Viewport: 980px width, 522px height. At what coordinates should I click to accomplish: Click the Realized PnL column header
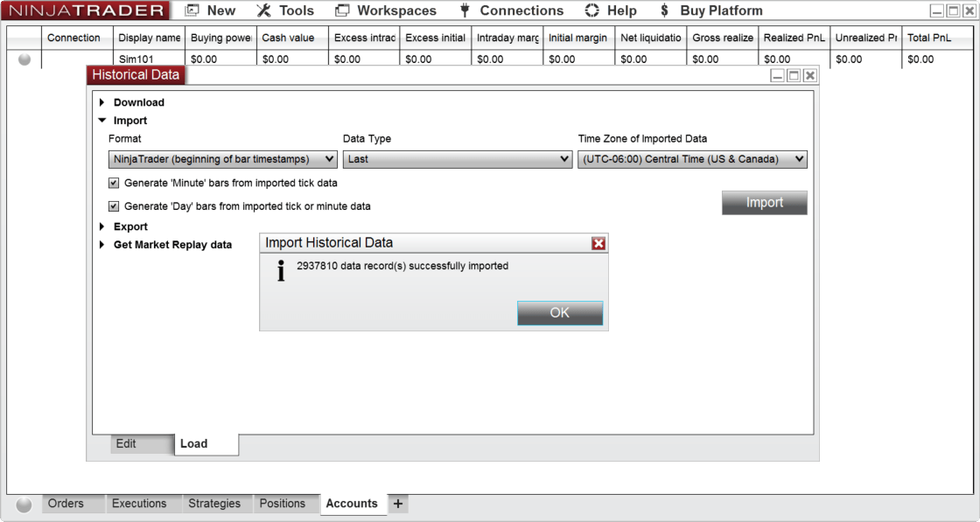pos(794,38)
